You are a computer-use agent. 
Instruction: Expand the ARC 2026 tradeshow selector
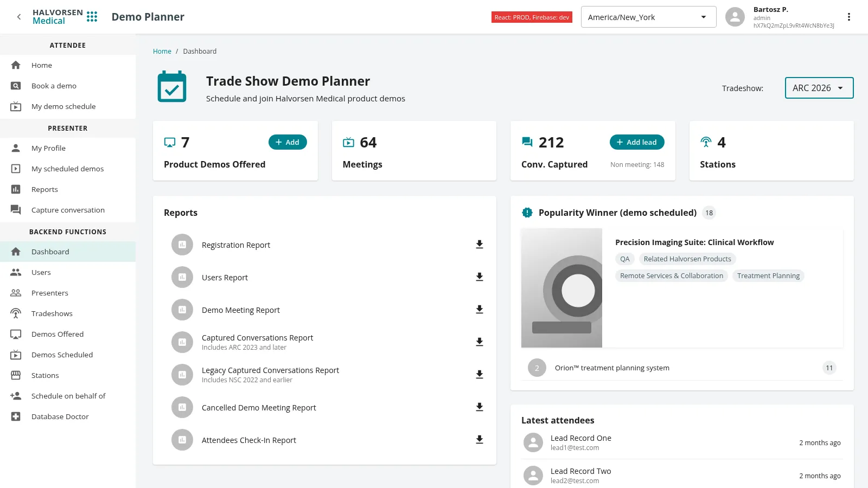(819, 88)
